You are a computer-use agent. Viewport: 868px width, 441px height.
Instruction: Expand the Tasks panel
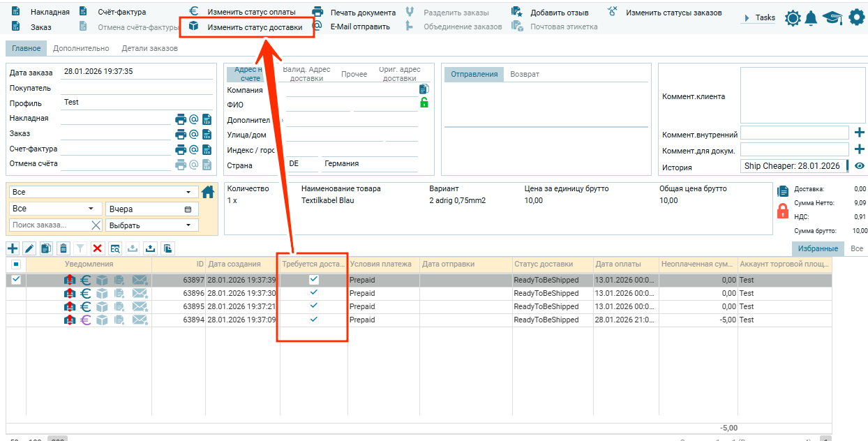(x=759, y=17)
